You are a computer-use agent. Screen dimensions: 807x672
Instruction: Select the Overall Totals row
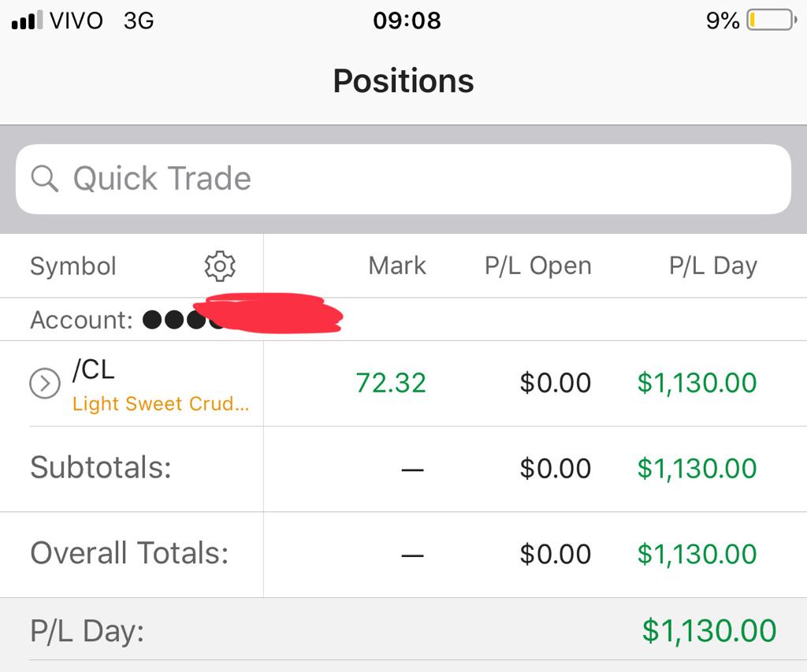click(x=403, y=555)
